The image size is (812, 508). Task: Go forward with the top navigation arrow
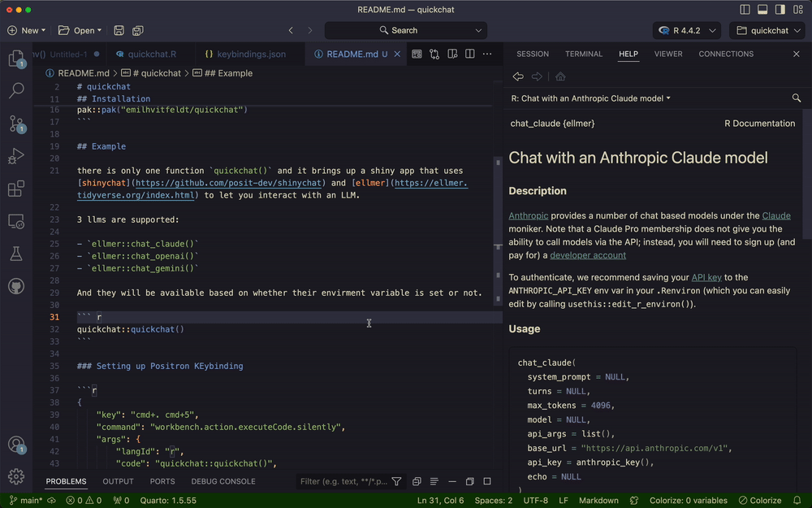(x=309, y=31)
